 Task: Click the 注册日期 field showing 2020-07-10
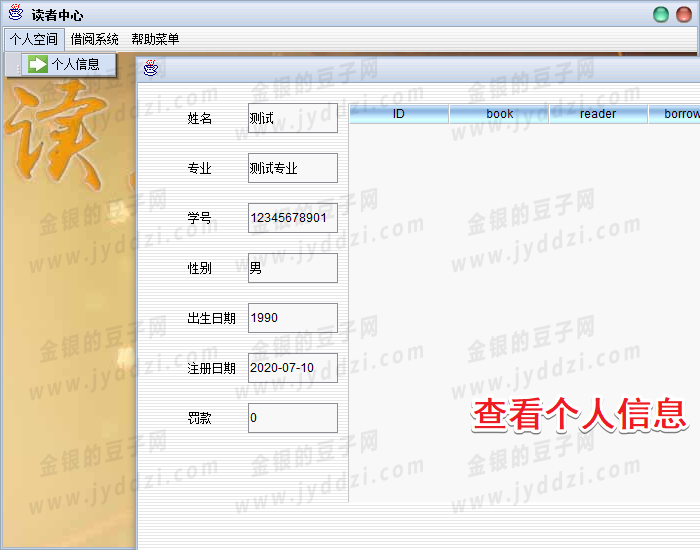(x=293, y=368)
